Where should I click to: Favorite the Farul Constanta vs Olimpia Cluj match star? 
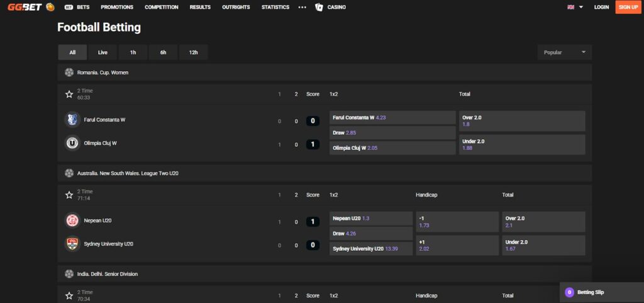coord(69,94)
